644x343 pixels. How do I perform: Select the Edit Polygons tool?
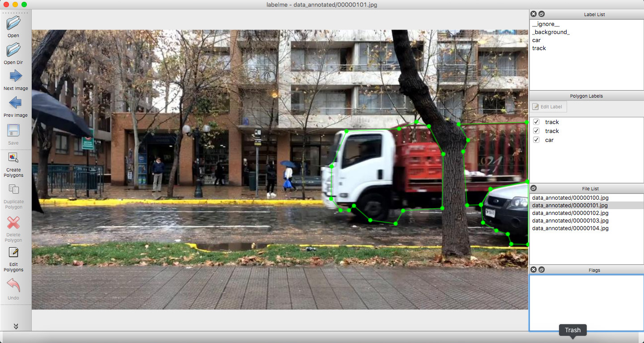[13, 253]
